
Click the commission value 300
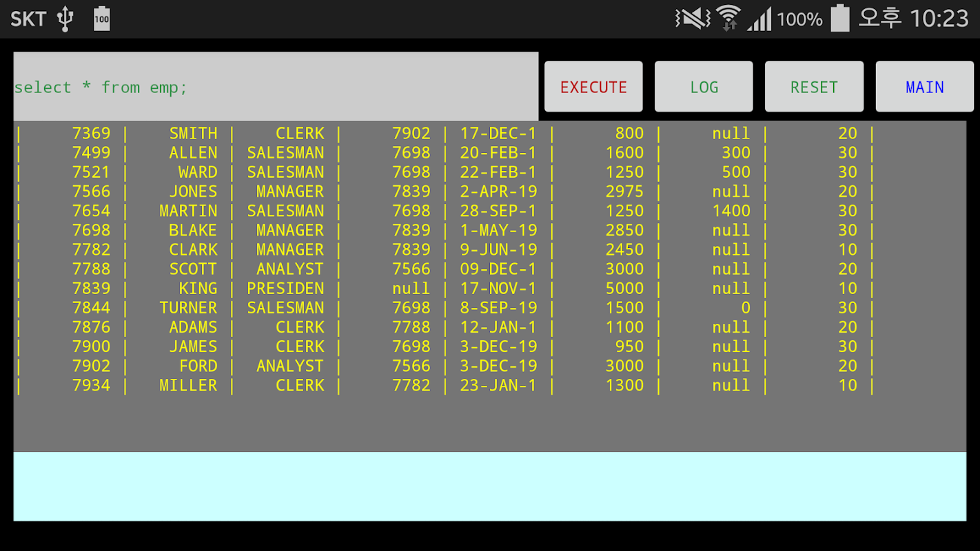(736, 153)
